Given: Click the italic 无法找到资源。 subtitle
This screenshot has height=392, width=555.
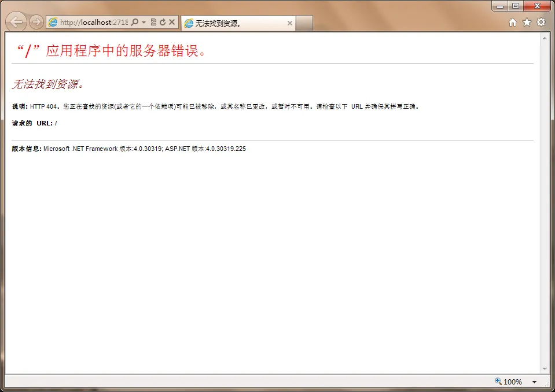Looking at the screenshot, I should (48, 84).
